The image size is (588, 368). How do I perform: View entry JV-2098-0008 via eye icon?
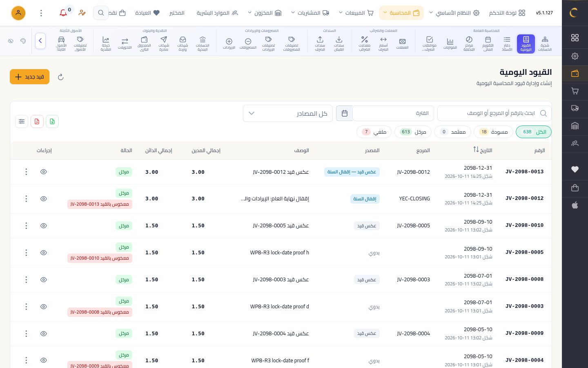click(x=44, y=280)
